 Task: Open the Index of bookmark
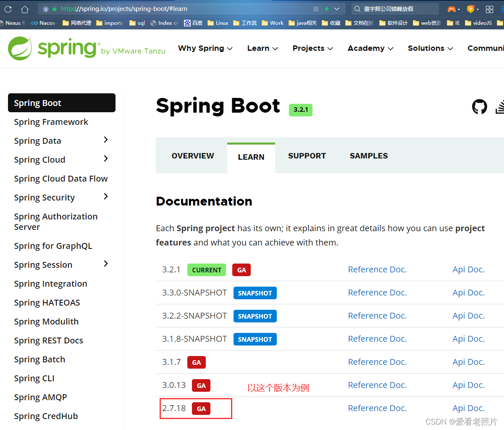coord(164,23)
